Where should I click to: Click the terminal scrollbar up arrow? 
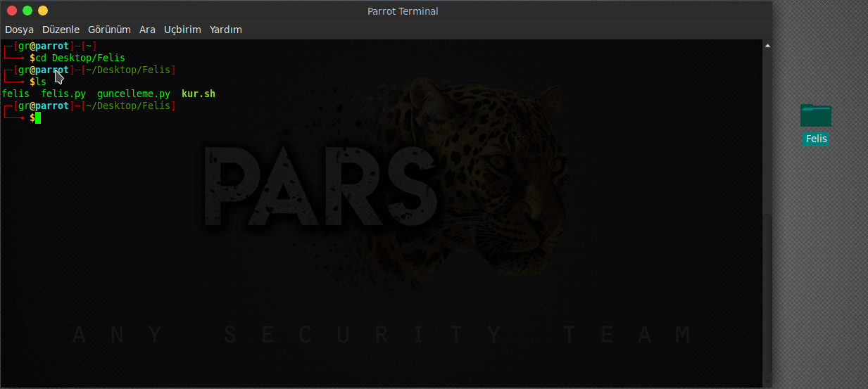(x=767, y=45)
